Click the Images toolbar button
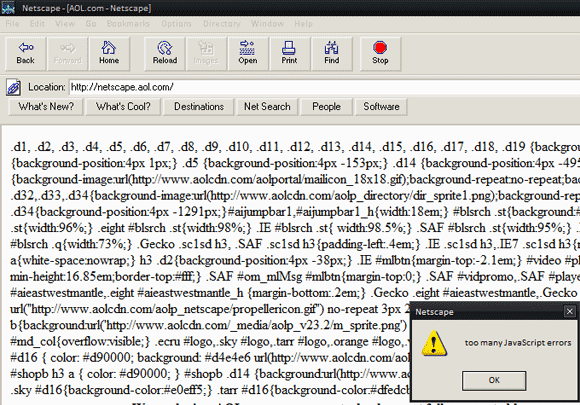Screen dimensions: 580x405 [206, 54]
